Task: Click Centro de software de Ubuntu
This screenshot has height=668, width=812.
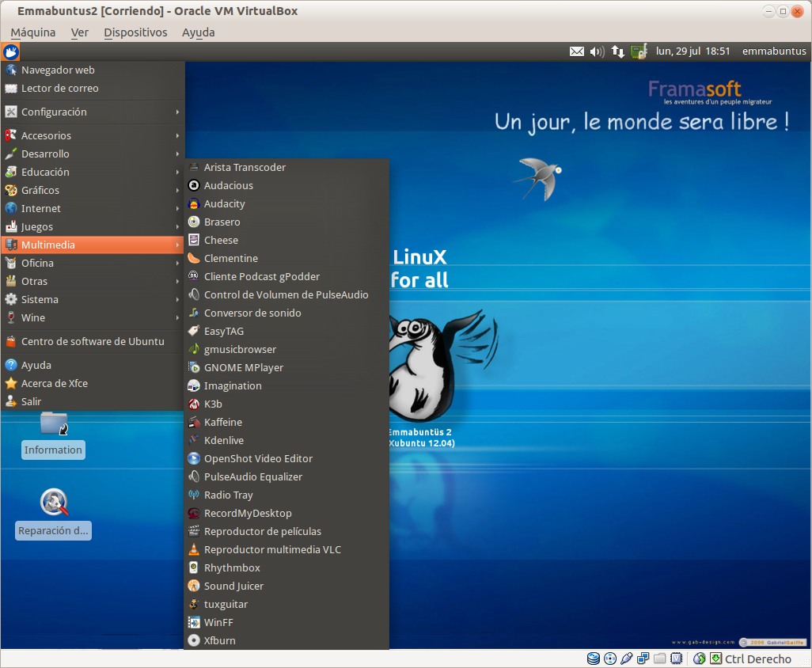Action: click(x=93, y=341)
